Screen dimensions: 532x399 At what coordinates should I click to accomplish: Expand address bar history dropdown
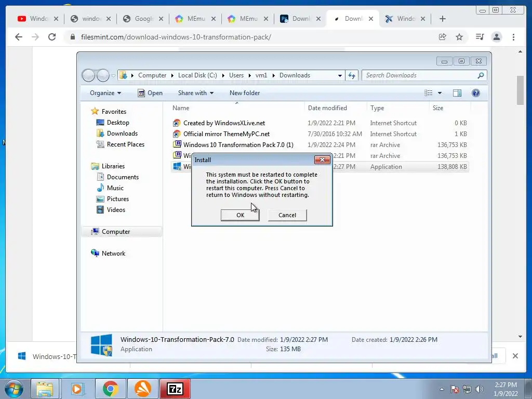(x=340, y=75)
